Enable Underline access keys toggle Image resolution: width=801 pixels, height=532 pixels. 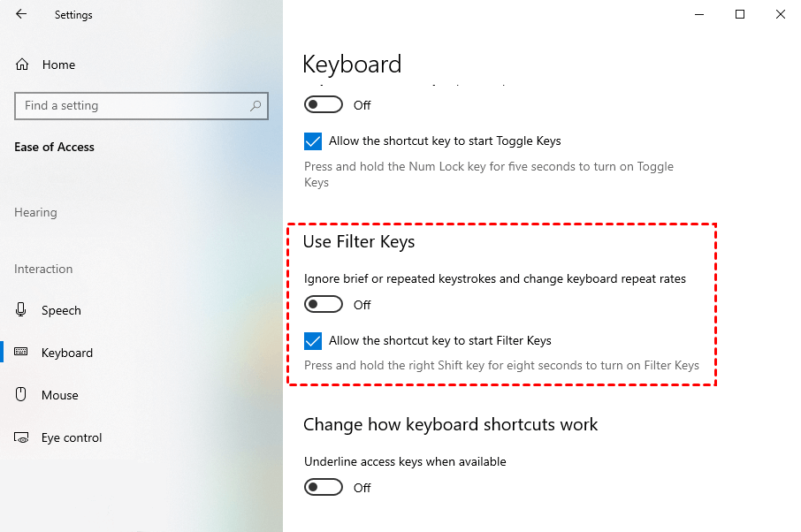[324, 487]
